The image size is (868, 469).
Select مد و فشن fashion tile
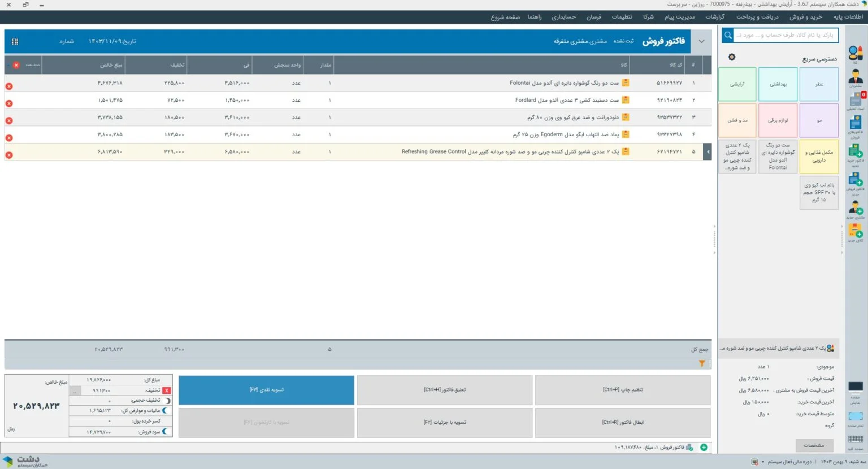[737, 120]
